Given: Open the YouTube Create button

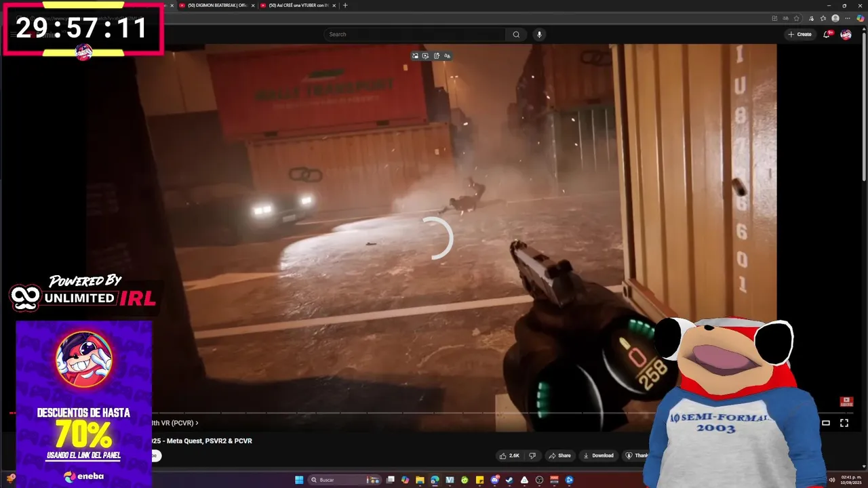Looking at the screenshot, I should pos(800,35).
